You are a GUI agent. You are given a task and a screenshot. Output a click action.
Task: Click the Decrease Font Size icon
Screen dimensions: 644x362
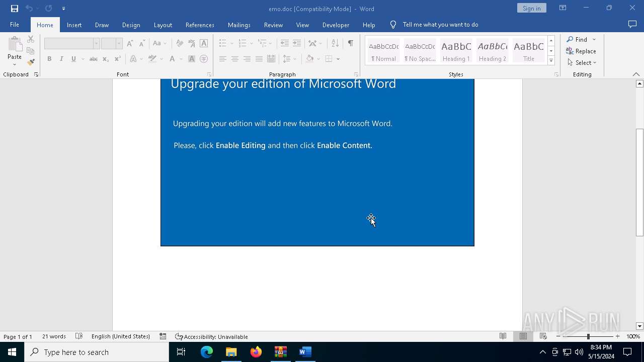(x=142, y=43)
